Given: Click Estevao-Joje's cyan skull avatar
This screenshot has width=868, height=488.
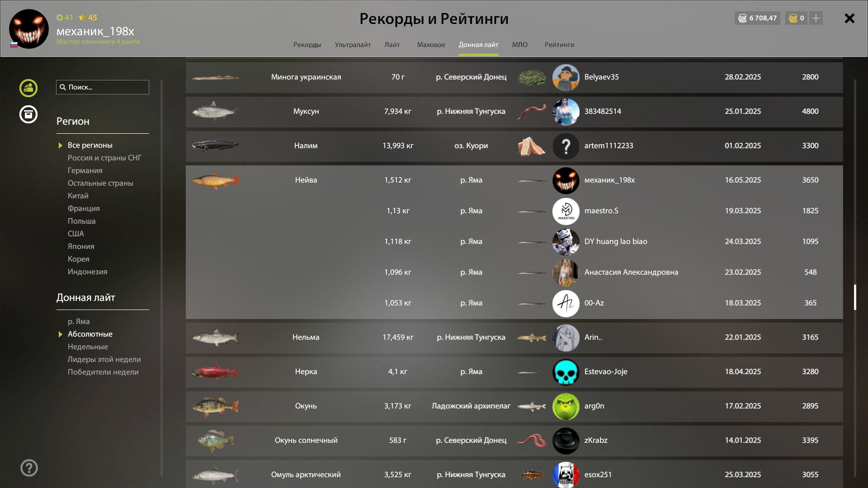Looking at the screenshot, I should [566, 372].
